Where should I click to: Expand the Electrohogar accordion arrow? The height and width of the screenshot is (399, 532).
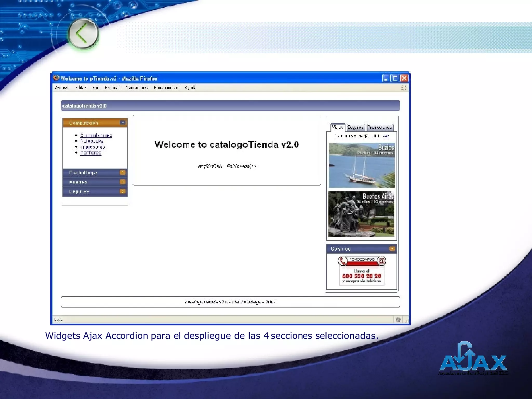123,172
